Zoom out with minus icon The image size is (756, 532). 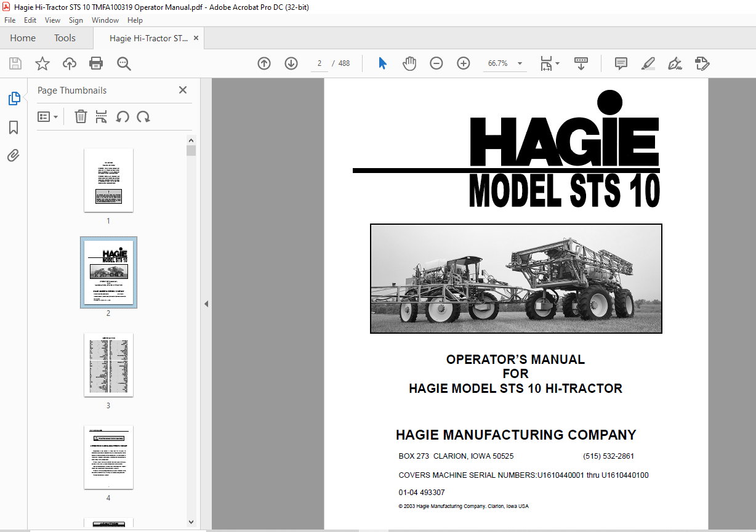tap(436, 63)
